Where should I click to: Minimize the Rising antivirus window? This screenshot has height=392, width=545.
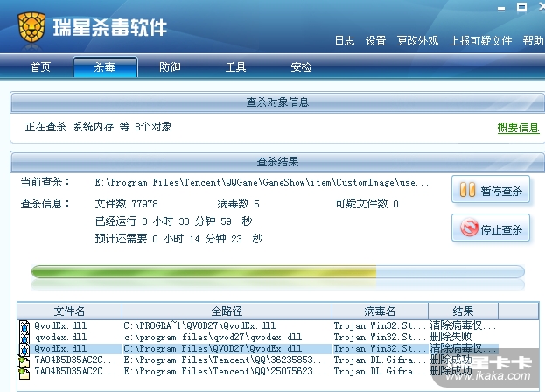tap(501, 9)
